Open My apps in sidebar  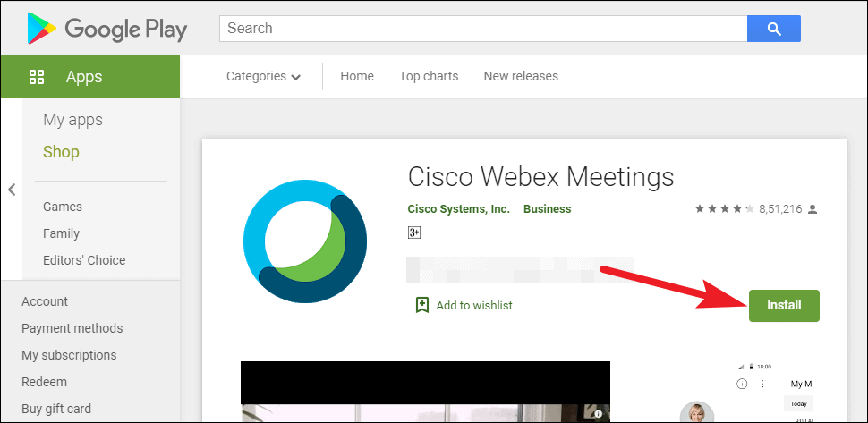click(73, 120)
